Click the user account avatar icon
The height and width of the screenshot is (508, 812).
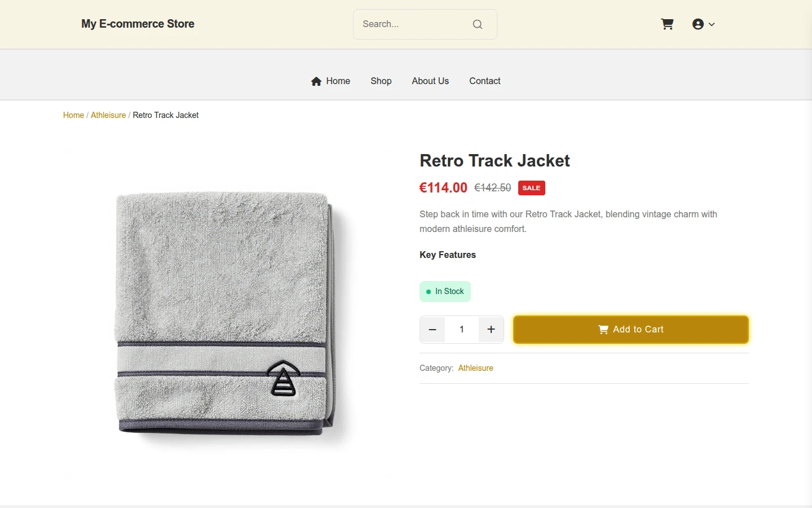point(698,24)
